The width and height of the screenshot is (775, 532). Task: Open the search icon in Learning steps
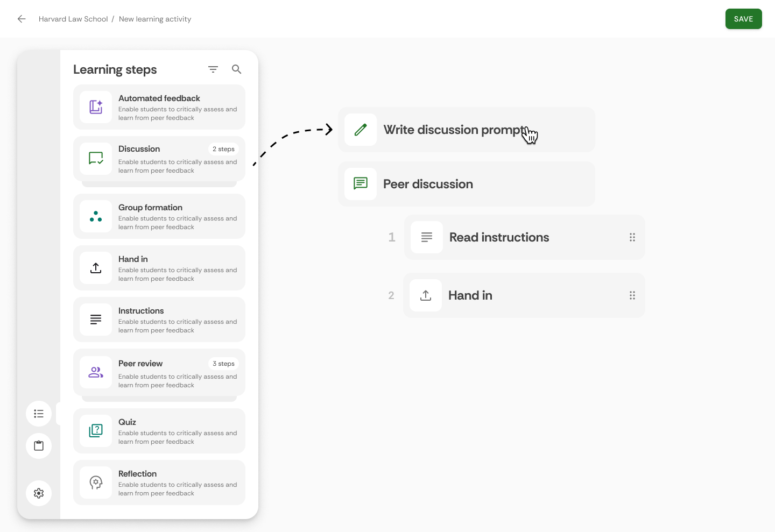[236, 69]
